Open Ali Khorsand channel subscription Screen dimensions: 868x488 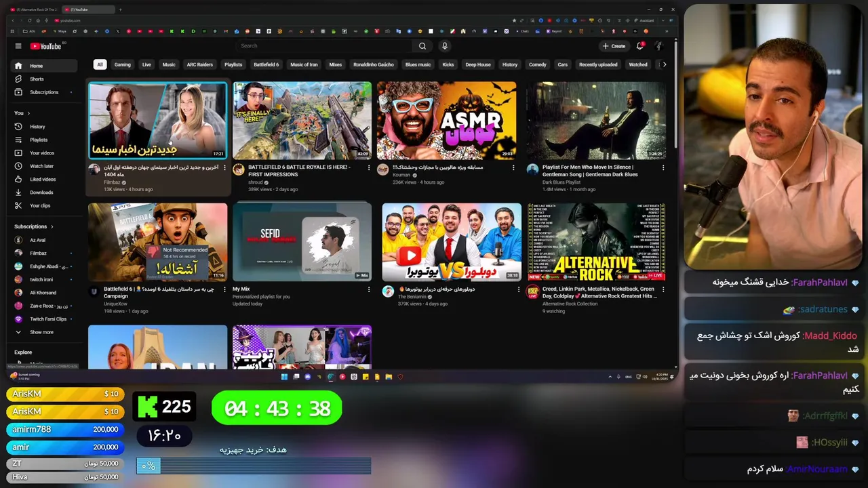coord(45,293)
